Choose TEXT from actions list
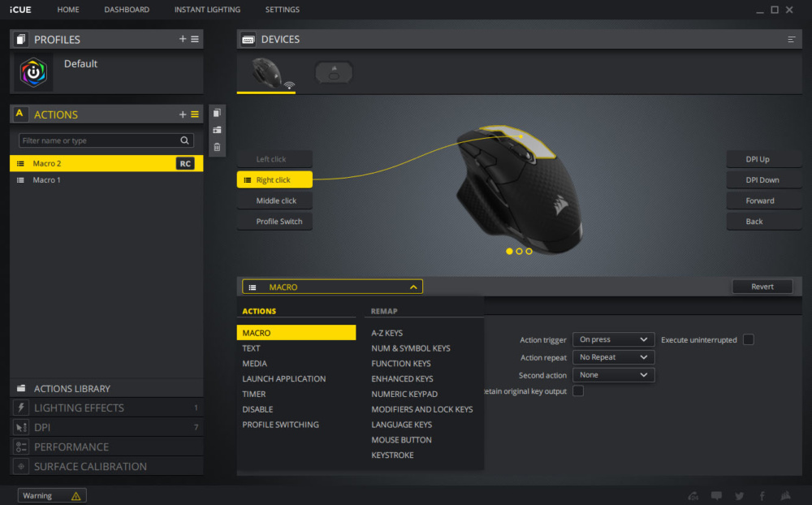Screen dimensions: 812x505 [x=251, y=348]
